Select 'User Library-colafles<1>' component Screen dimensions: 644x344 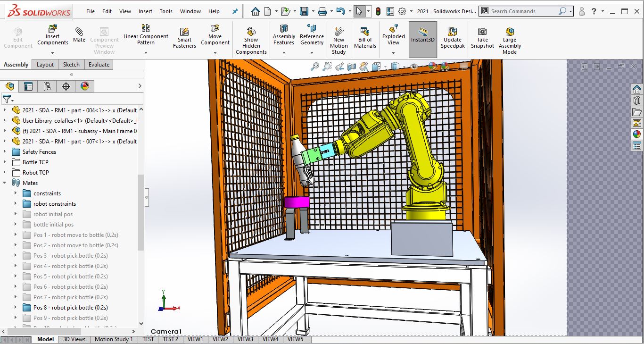click(74, 121)
